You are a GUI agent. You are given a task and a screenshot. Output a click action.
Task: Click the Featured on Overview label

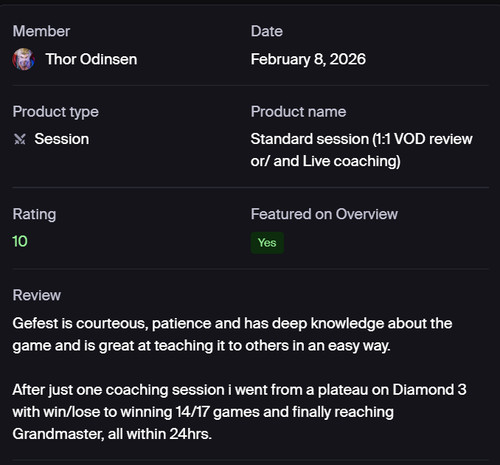324,214
